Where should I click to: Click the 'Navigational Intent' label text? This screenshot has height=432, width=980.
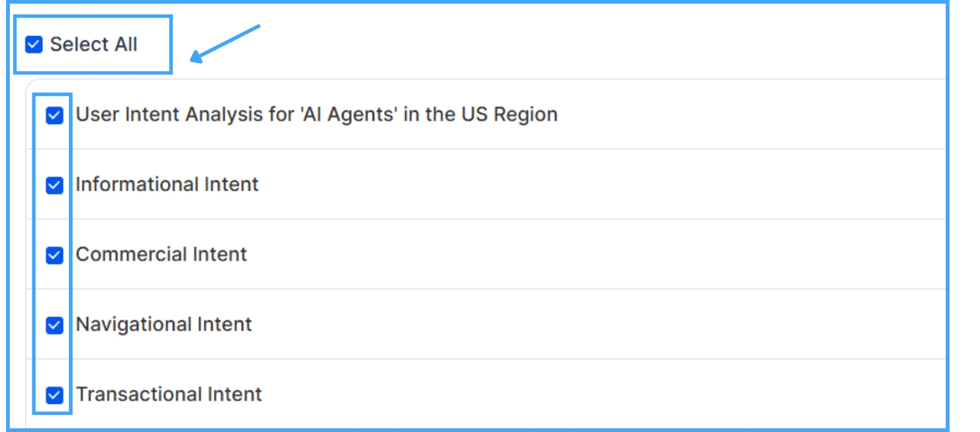tap(164, 324)
